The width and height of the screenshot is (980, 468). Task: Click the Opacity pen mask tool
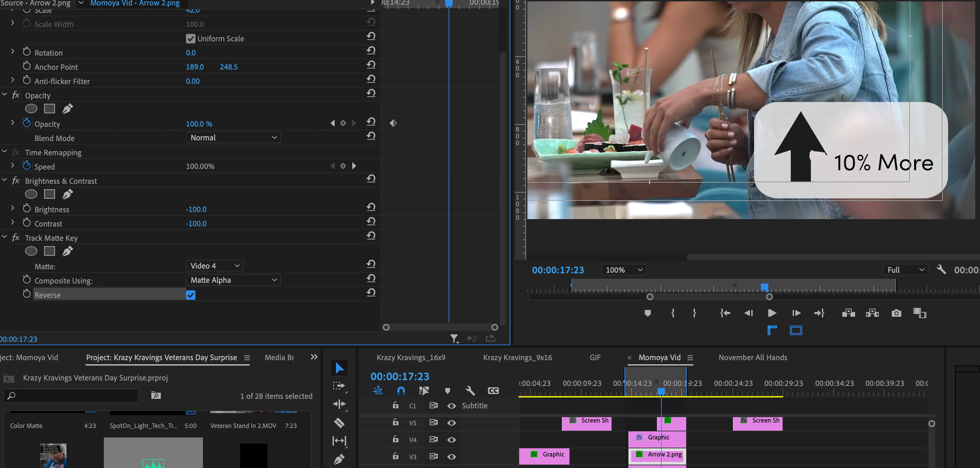[x=67, y=109]
